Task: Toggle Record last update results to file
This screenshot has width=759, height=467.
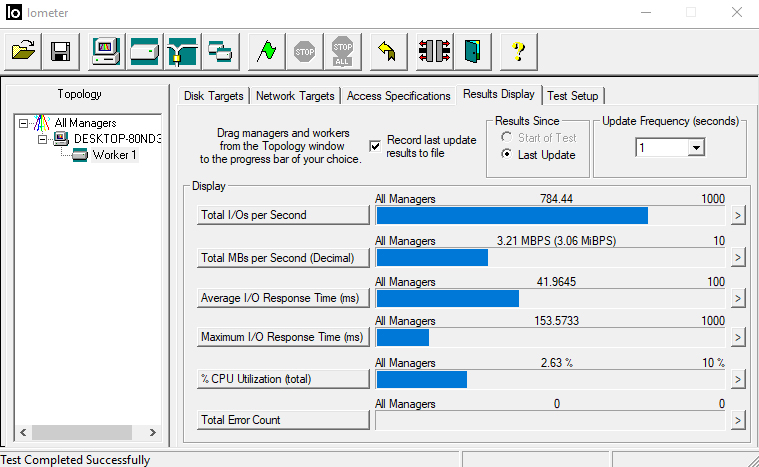Action: (375, 146)
